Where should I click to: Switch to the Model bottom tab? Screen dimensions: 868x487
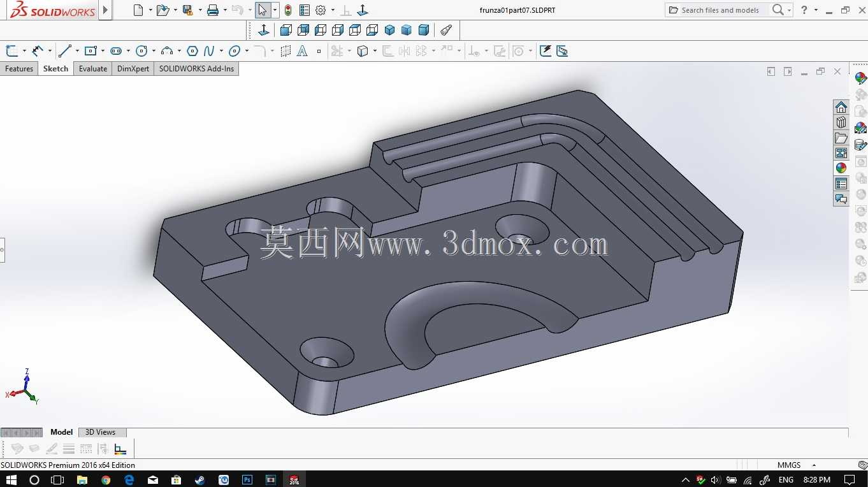coord(62,432)
